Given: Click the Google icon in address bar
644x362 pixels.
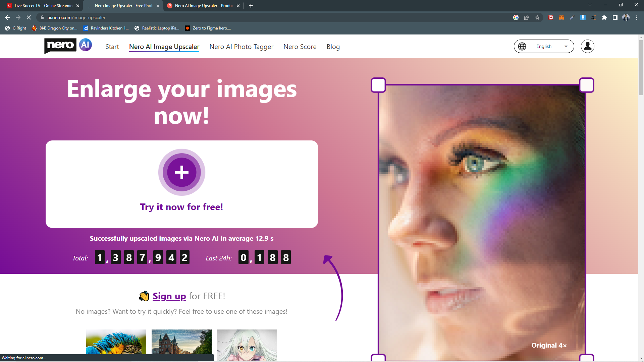Looking at the screenshot, I should [516, 17].
